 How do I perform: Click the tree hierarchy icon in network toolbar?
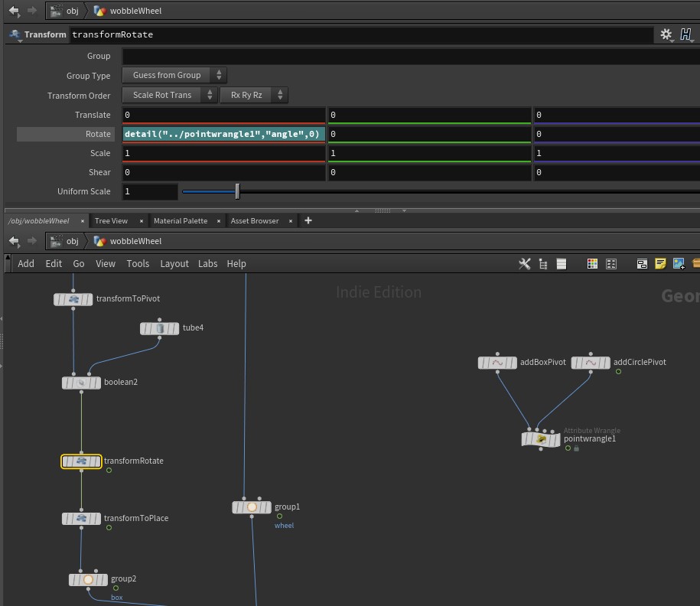tap(543, 264)
